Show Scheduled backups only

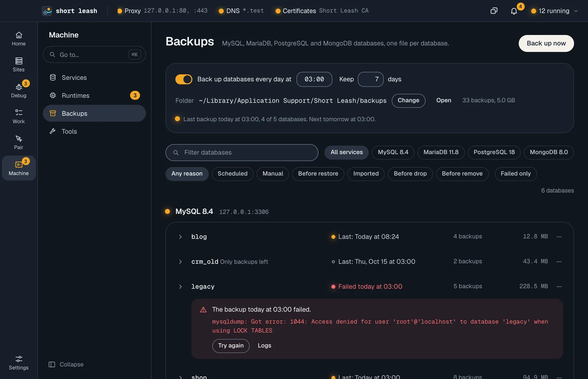[233, 174]
